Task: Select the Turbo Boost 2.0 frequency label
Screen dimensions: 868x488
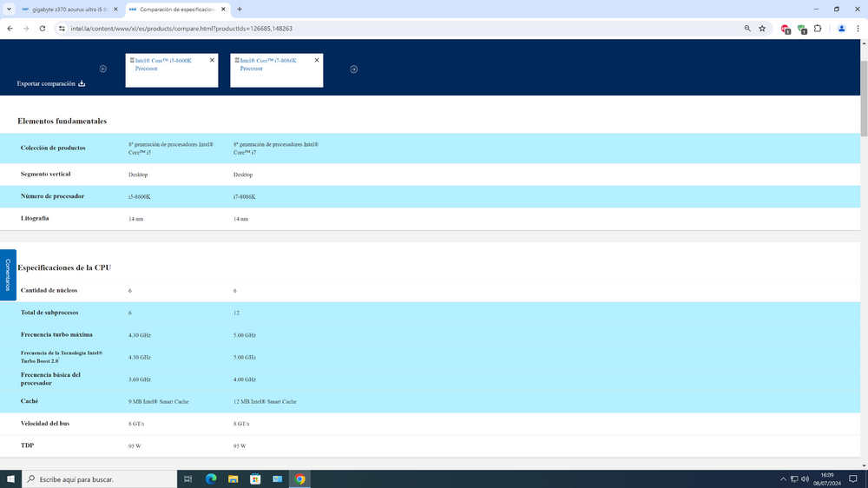Action: [62, 357]
